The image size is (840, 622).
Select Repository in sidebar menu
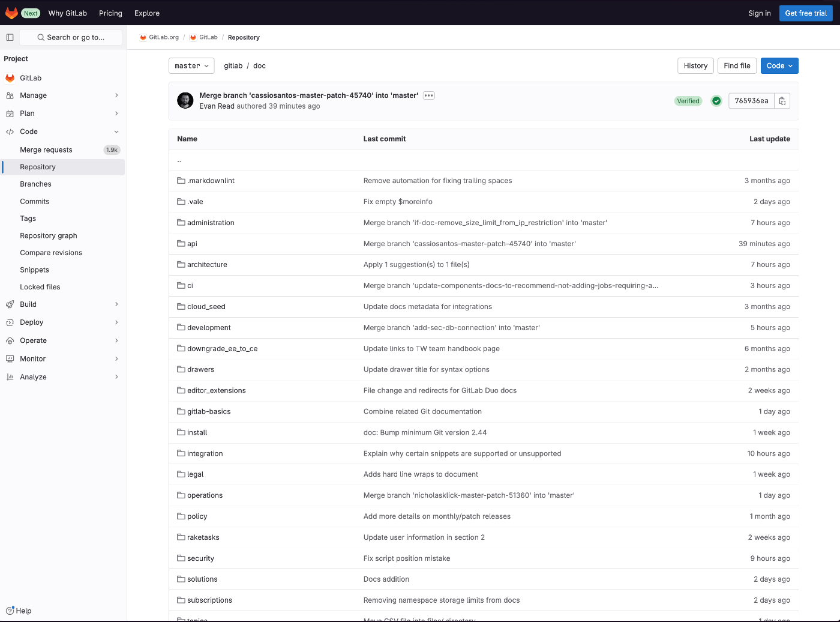[63, 167]
